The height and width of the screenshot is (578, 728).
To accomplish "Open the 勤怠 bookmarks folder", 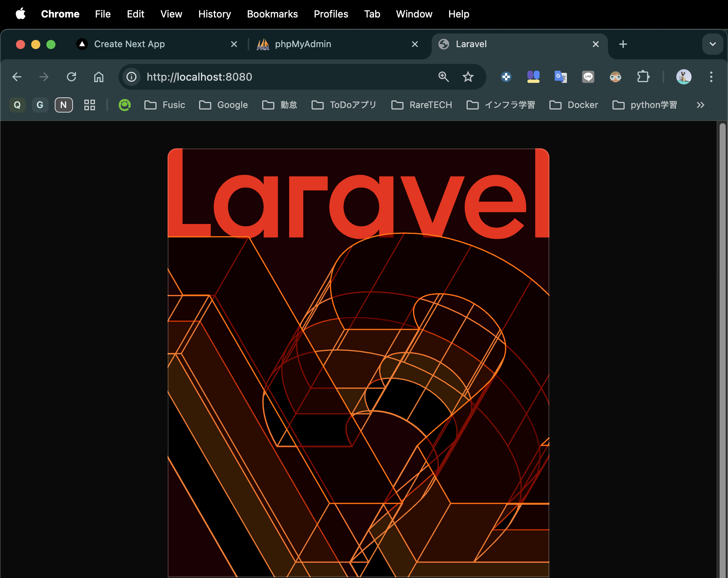I will pos(280,105).
